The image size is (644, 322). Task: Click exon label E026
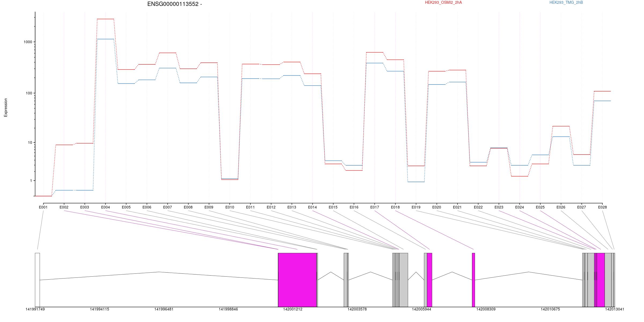coord(561,207)
